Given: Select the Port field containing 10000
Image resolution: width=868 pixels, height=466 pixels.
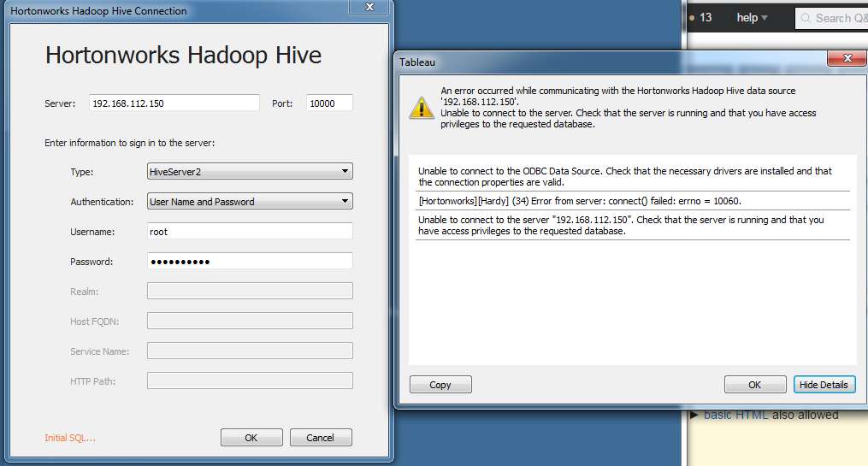Looking at the screenshot, I should pos(329,103).
